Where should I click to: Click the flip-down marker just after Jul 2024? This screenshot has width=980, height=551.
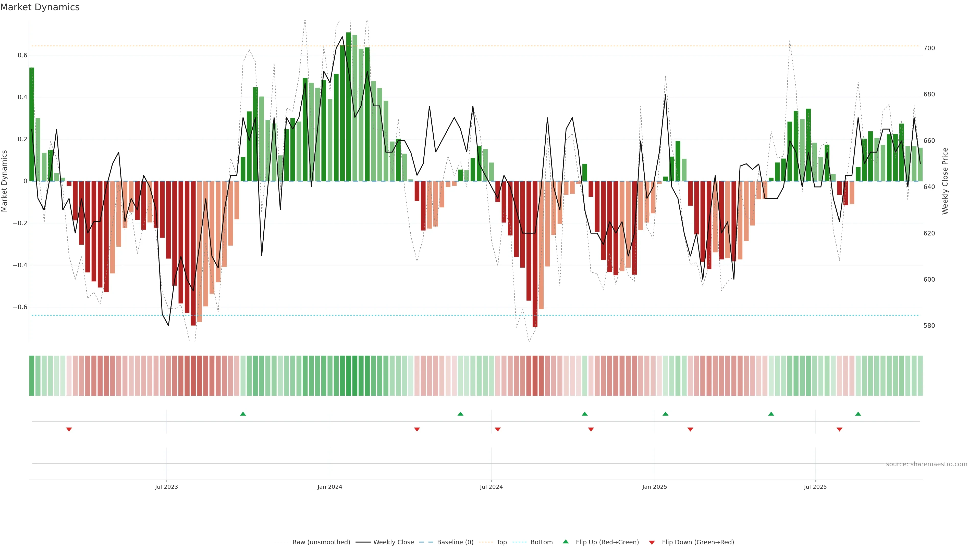pos(498,429)
